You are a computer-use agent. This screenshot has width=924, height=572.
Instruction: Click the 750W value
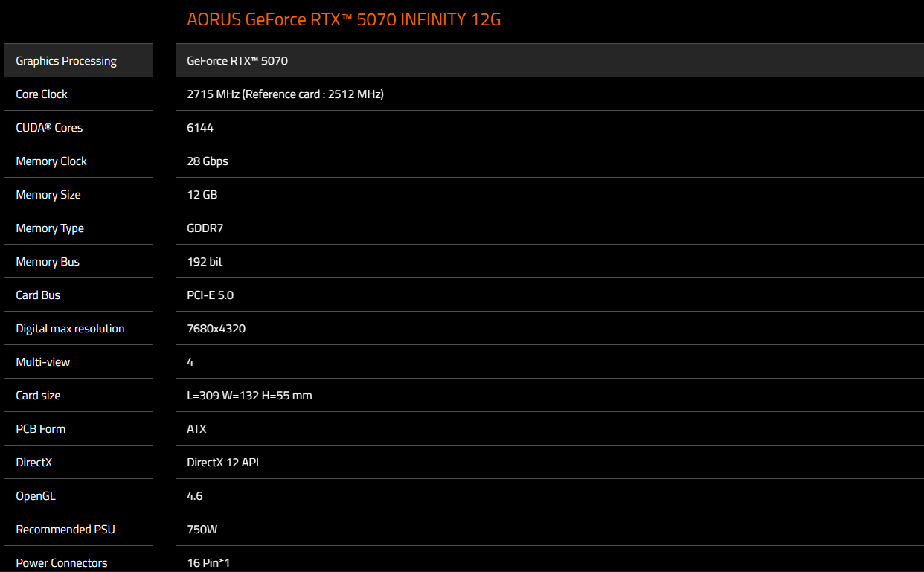coord(202,530)
